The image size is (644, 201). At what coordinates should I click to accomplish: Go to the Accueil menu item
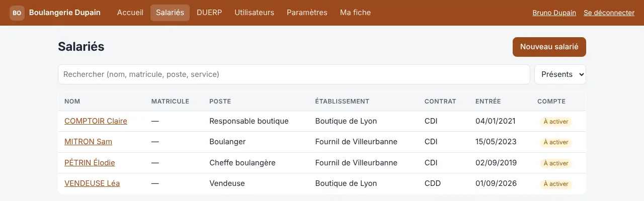[x=130, y=13]
